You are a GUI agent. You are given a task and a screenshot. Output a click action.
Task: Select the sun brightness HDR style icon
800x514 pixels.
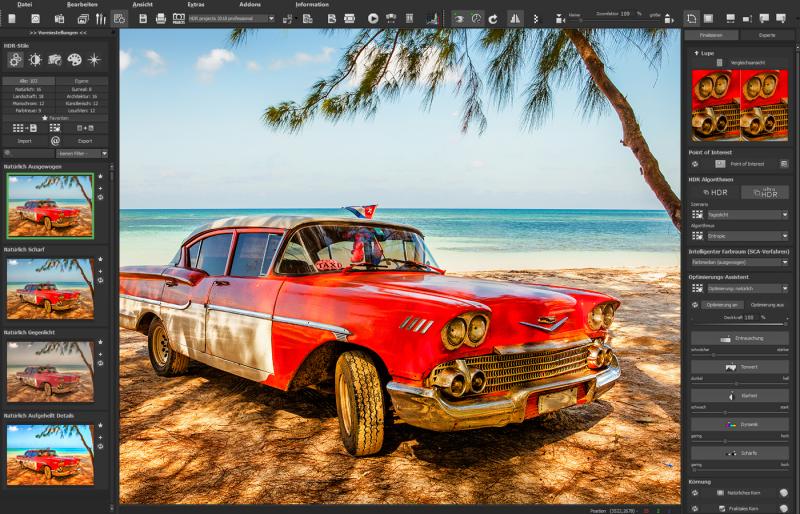click(x=35, y=60)
